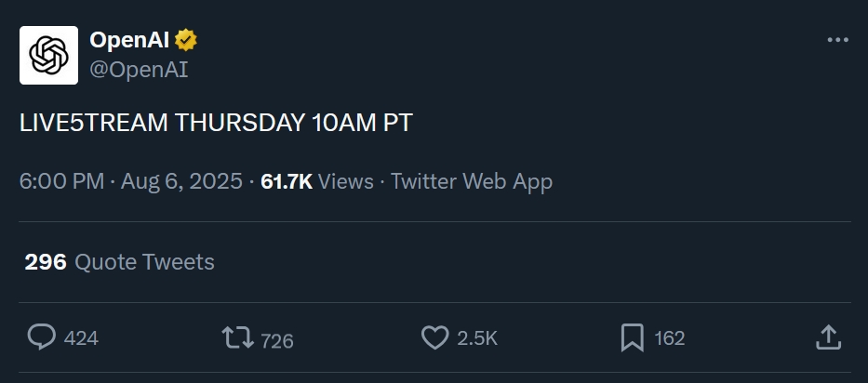Screen dimensions: 868x383
Task: Open the 6:00 PM timestamp link
Action: click(x=61, y=181)
